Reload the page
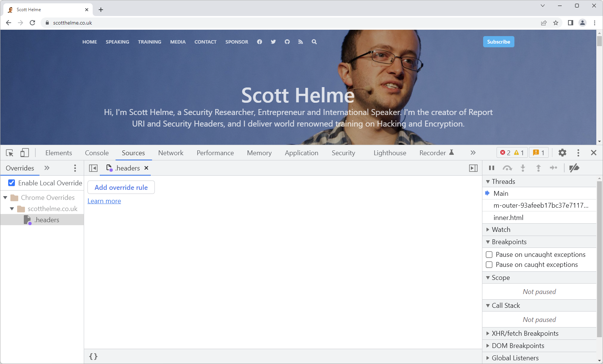 coord(32,23)
